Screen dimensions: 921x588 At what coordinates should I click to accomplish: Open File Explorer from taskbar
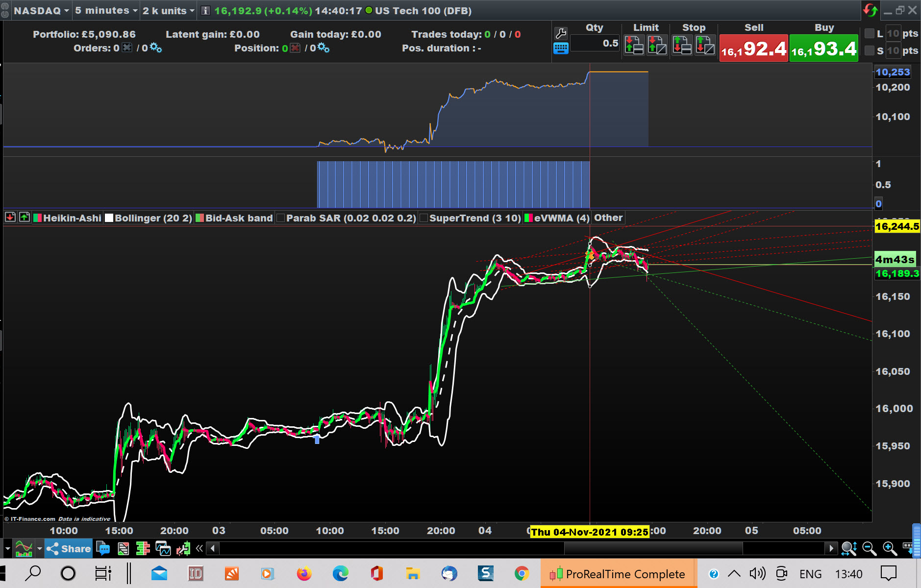point(413,573)
